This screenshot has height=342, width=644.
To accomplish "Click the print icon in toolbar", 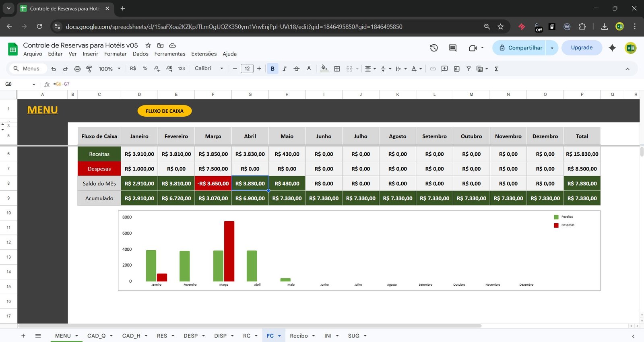I will pos(77,69).
